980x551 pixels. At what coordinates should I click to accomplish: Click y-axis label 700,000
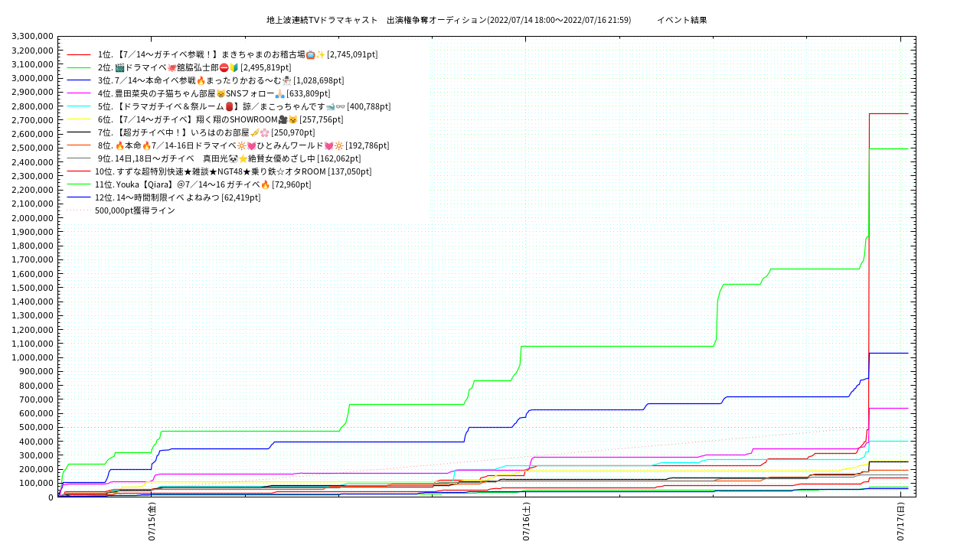(37, 399)
